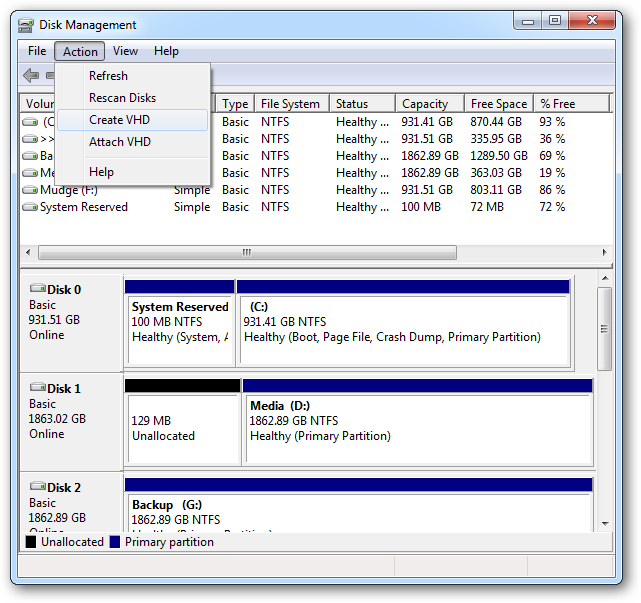The height and width of the screenshot is (603, 641).
Task: Click right arrow of horizontal scrollbar
Action: pyautogui.click(x=604, y=252)
